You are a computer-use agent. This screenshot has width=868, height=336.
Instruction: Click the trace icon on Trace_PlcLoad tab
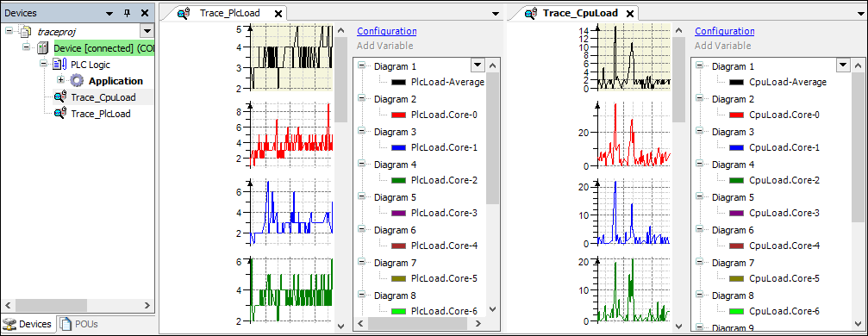[x=184, y=13]
